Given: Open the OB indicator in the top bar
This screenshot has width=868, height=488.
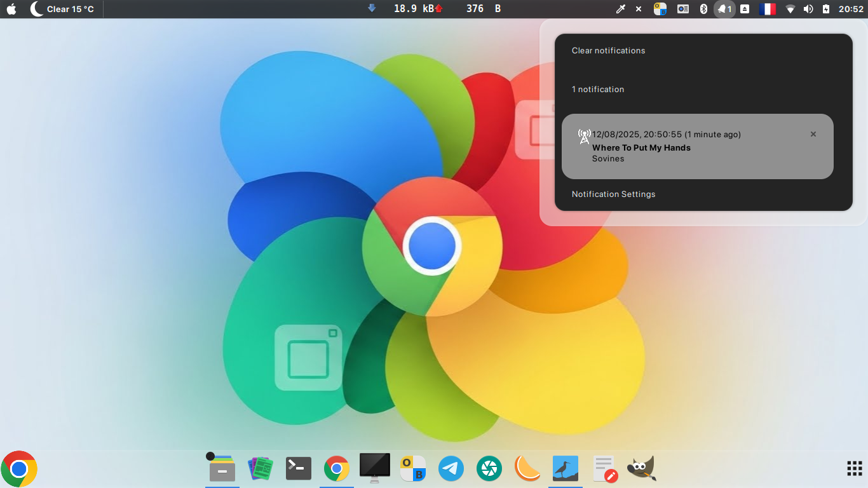Looking at the screenshot, I should [660, 9].
